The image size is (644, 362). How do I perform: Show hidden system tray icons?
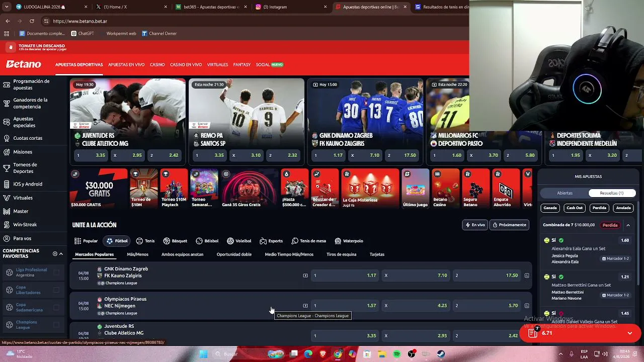click(560, 354)
